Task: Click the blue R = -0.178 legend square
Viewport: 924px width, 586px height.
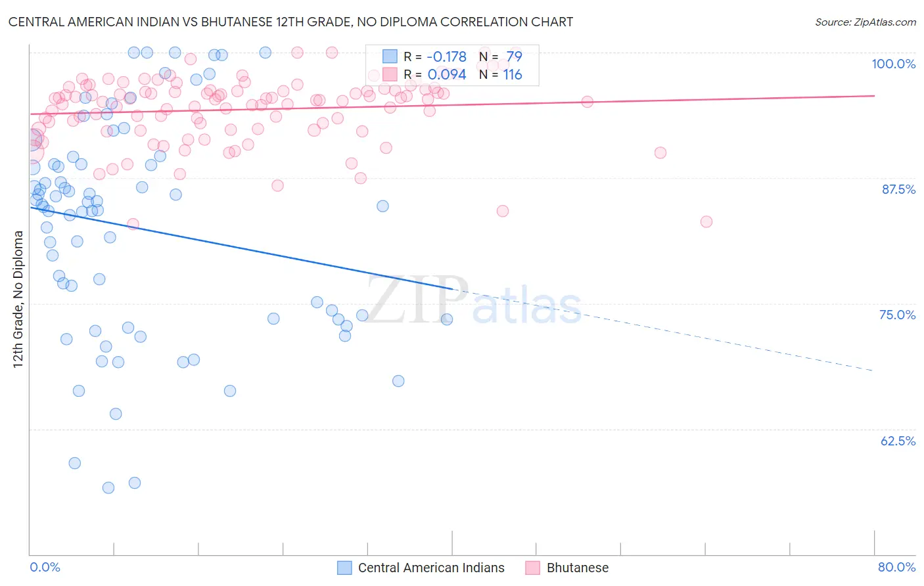Action: 390,56
